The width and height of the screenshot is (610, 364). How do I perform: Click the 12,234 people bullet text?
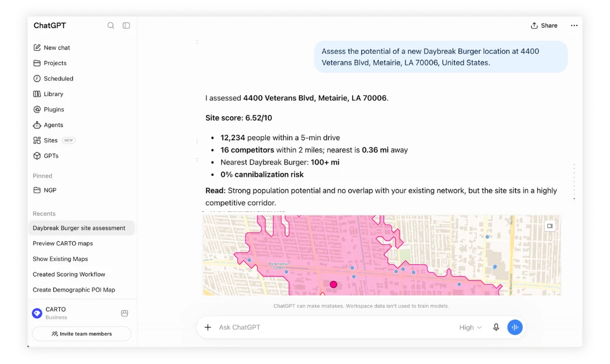(x=280, y=138)
